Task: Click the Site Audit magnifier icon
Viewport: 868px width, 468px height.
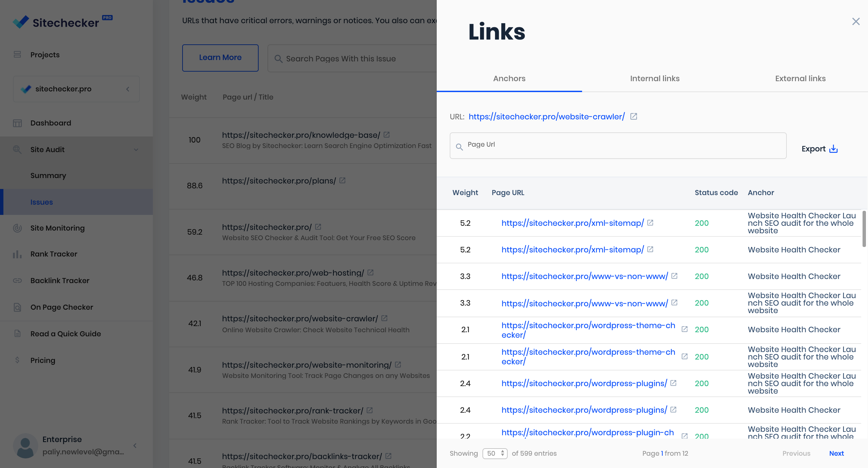Action: [x=17, y=149]
